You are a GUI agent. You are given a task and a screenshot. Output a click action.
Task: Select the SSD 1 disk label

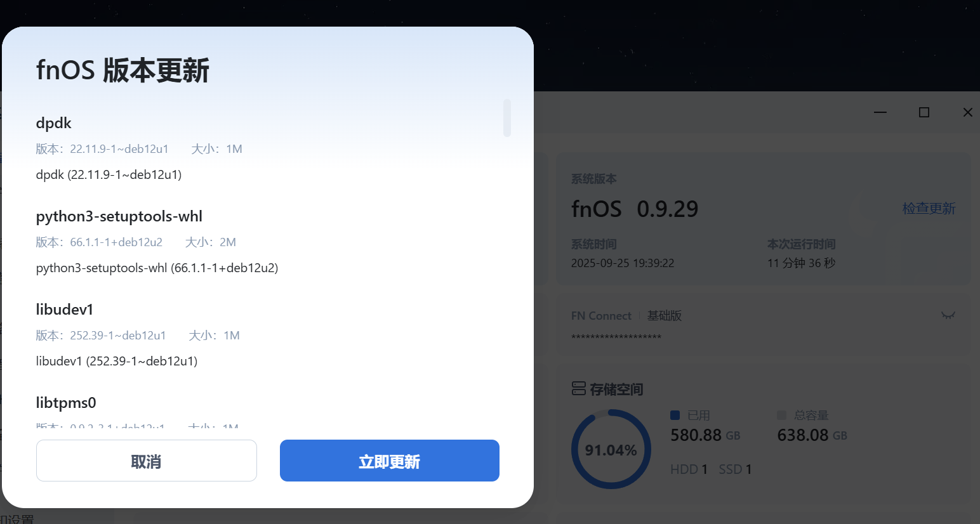tap(735, 469)
